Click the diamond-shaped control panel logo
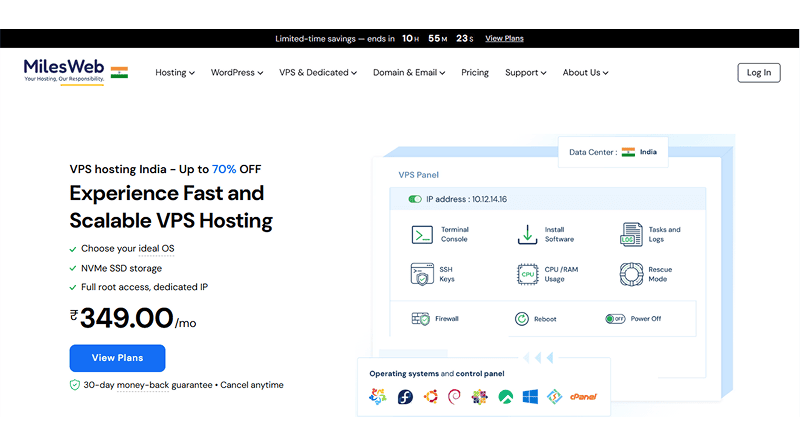This screenshot has width=800, height=445. click(555, 397)
